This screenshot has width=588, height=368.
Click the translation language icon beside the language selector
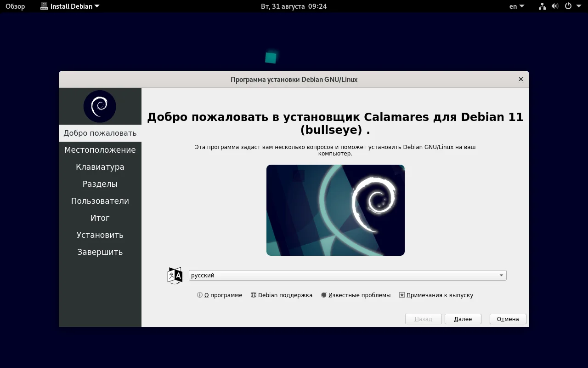tap(175, 275)
